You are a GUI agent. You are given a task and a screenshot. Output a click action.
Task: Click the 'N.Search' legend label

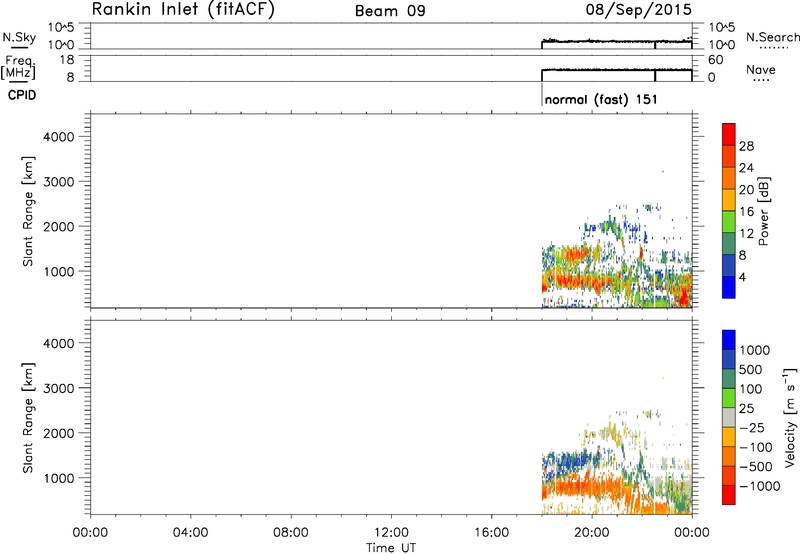(772, 37)
